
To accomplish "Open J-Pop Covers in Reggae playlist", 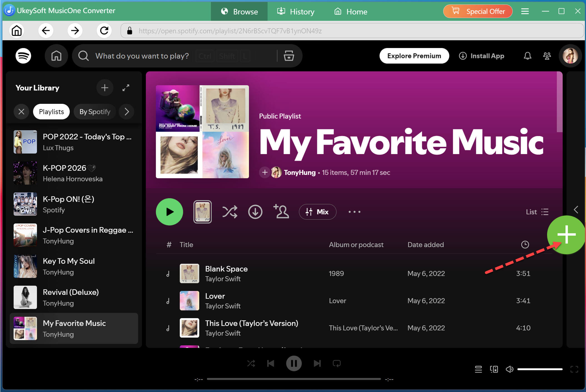I will pyautogui.click(x=74, y=235).
